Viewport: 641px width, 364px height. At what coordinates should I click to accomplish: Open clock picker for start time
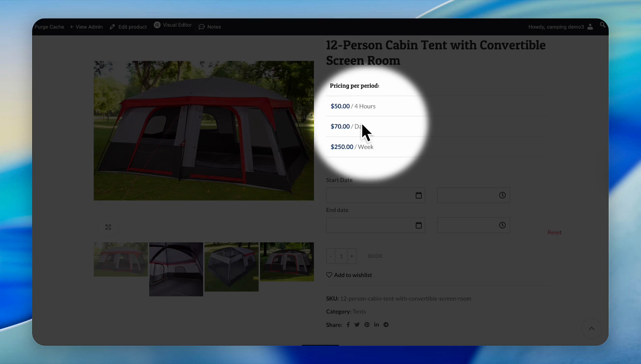pos(502,195)
